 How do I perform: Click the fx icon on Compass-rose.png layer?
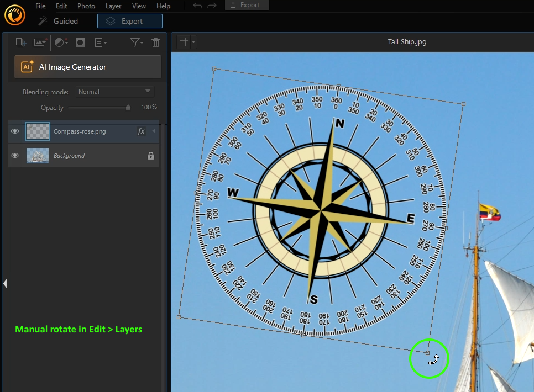point(141,131)
